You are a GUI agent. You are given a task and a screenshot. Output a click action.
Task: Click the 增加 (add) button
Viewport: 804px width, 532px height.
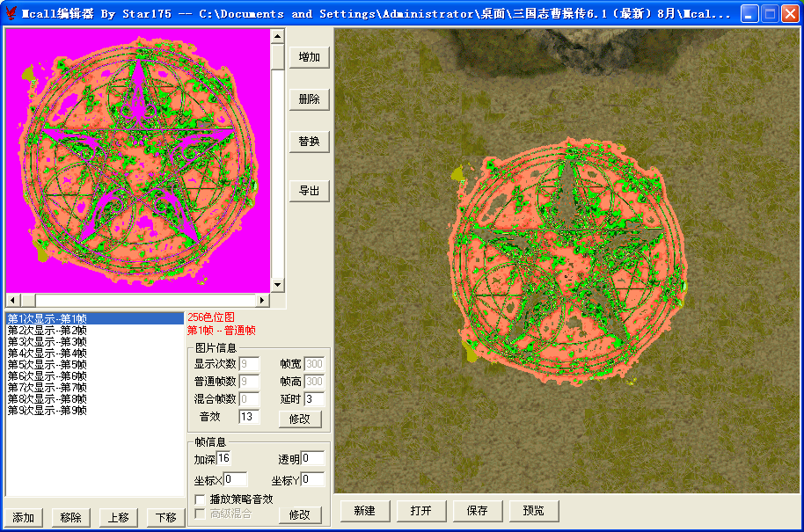(x=309, y=57)
